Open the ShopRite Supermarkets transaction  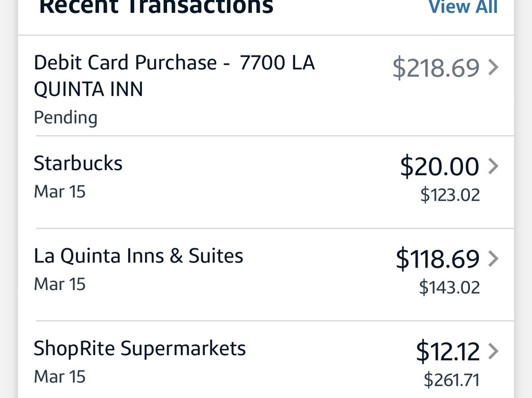[139, 349]
